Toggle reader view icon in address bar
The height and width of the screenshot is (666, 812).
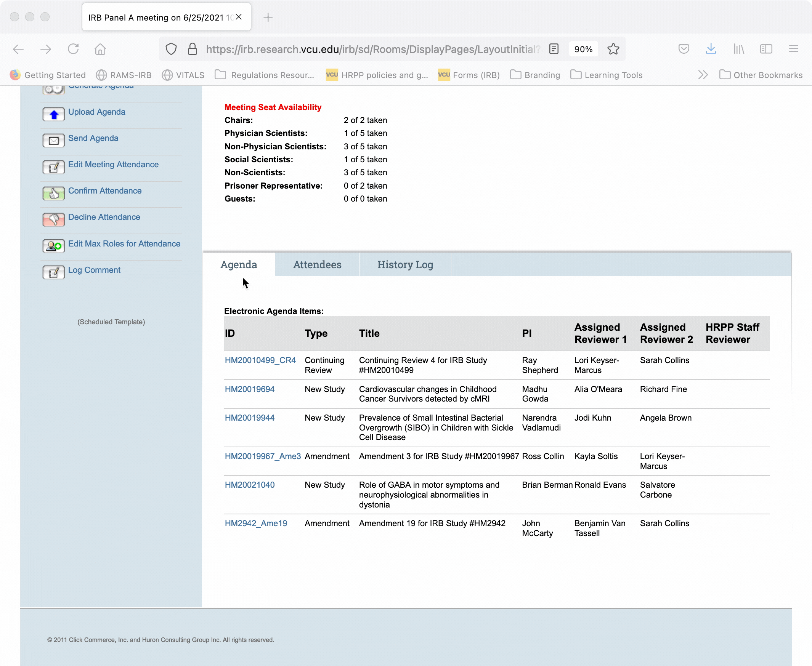pos(554,49)
